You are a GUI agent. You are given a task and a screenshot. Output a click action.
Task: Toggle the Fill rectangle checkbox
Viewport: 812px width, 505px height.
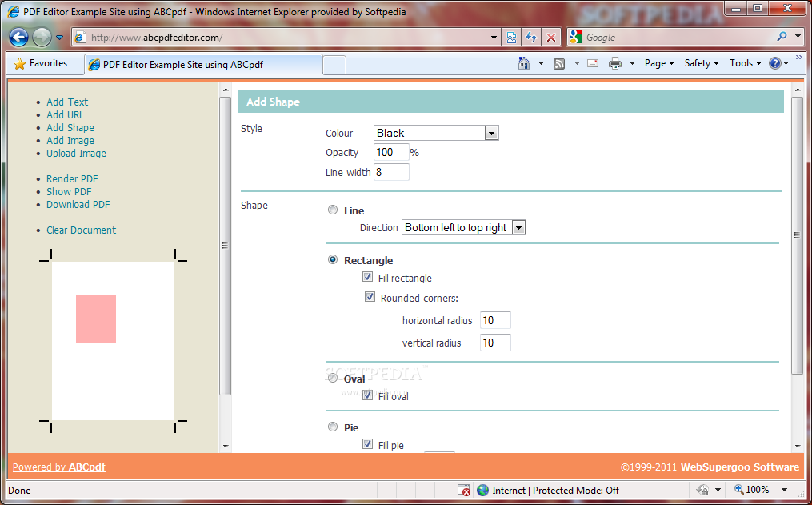click(368, 277)
